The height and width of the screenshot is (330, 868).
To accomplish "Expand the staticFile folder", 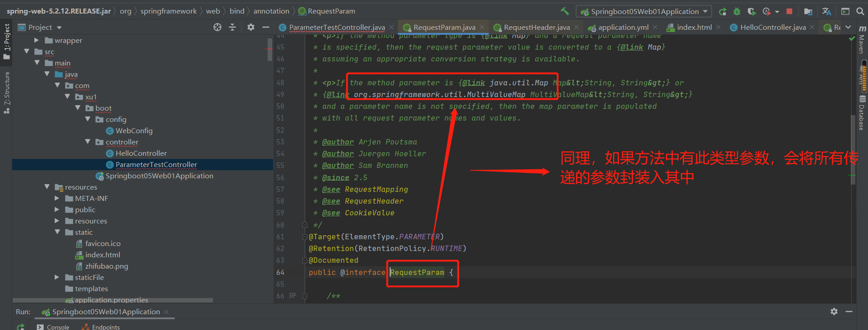I will coord(57,277).
